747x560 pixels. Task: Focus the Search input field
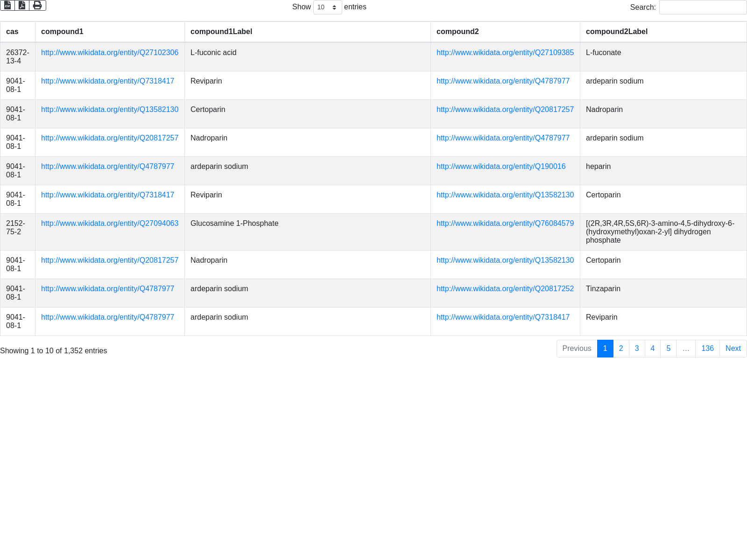[703, 7]
